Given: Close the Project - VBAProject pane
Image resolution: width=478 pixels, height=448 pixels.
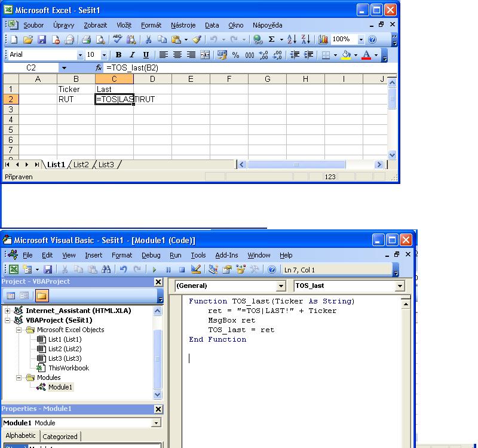Looking at the screenshot, I should coord(158,282).
